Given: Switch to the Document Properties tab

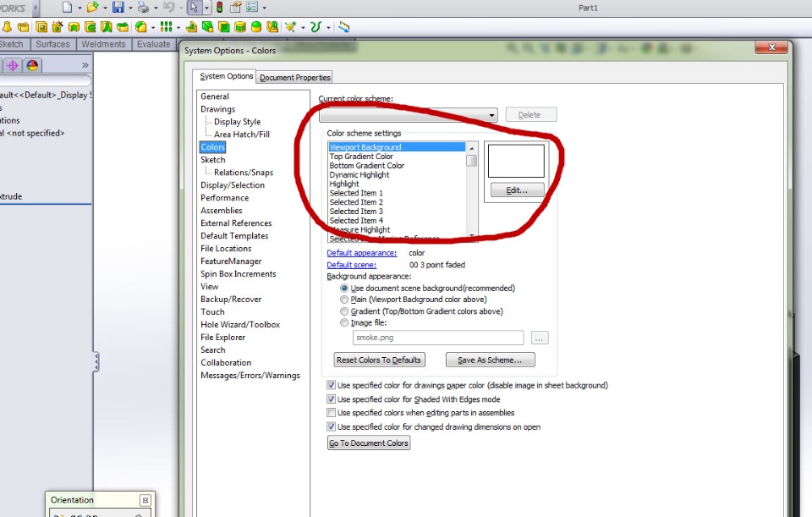Looking at the screenshot, I should coord(294,77).
